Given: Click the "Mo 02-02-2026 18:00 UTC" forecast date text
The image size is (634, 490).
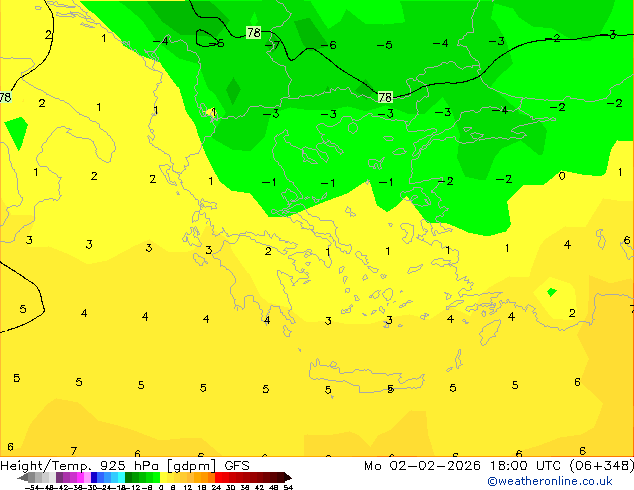Looking at the screenshot, I should pyautogui.click(x=464, y=465).
